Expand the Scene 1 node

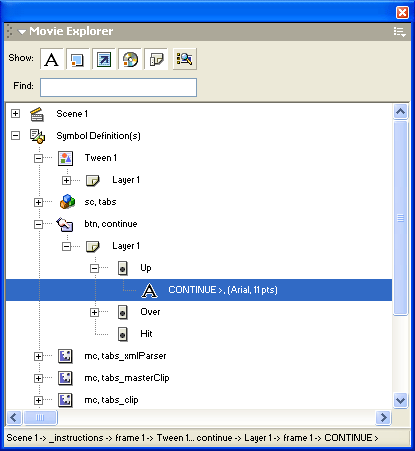(15, 114)
